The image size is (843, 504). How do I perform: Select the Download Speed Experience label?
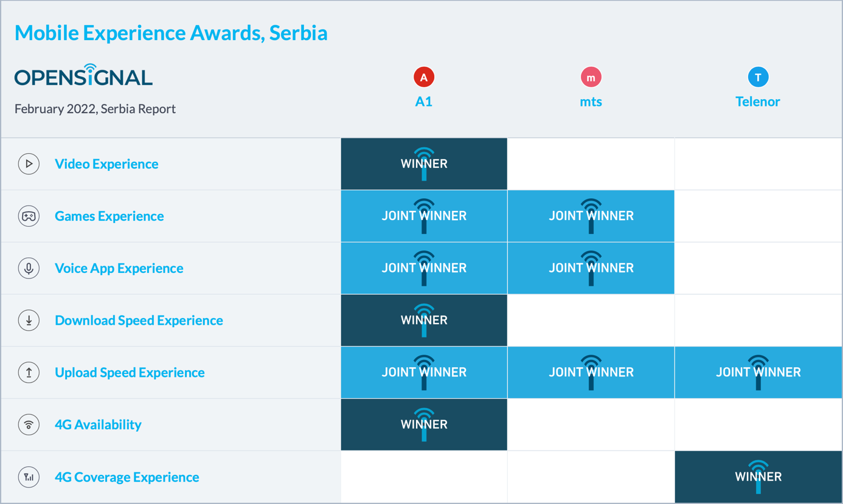click(139, 320)
